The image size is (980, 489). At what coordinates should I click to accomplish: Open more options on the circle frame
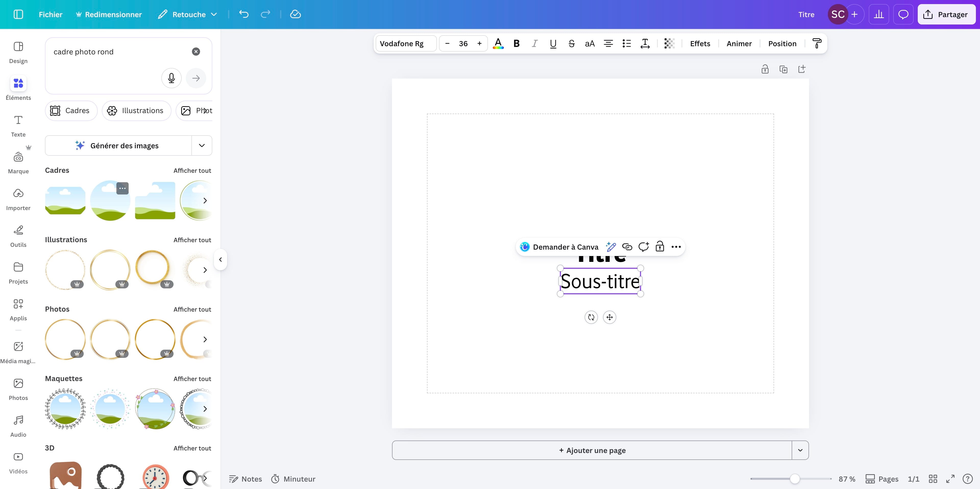click(x=122, y=188)
